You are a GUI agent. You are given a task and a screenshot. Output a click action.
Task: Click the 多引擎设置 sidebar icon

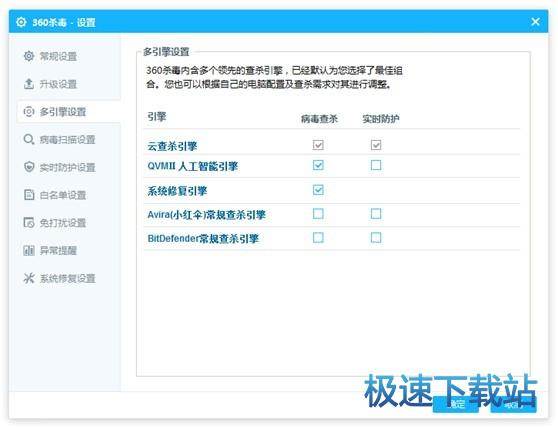29,112
